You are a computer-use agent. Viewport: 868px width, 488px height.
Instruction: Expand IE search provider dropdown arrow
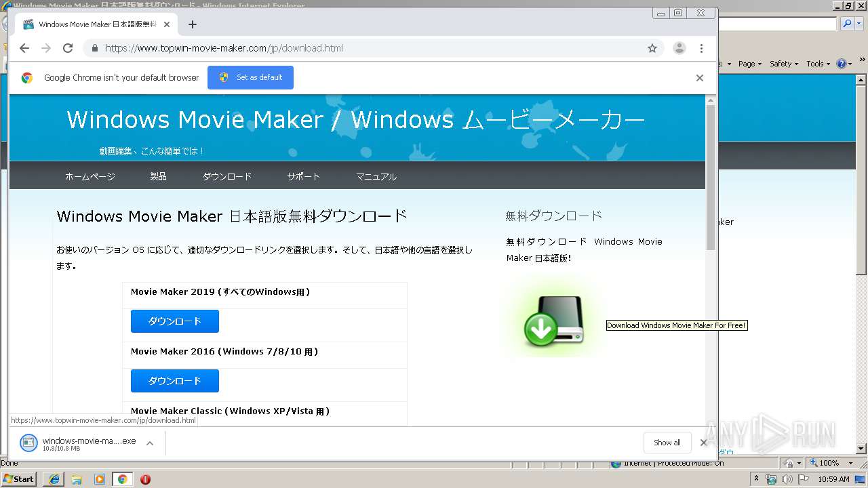859,24
